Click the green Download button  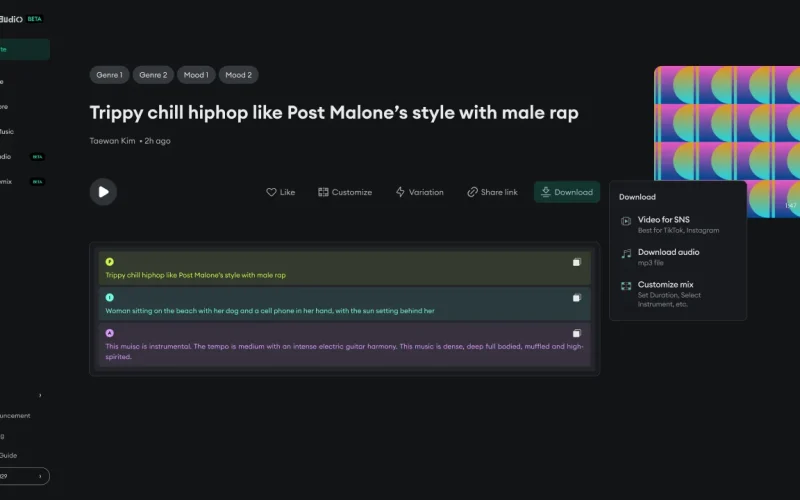567,192
